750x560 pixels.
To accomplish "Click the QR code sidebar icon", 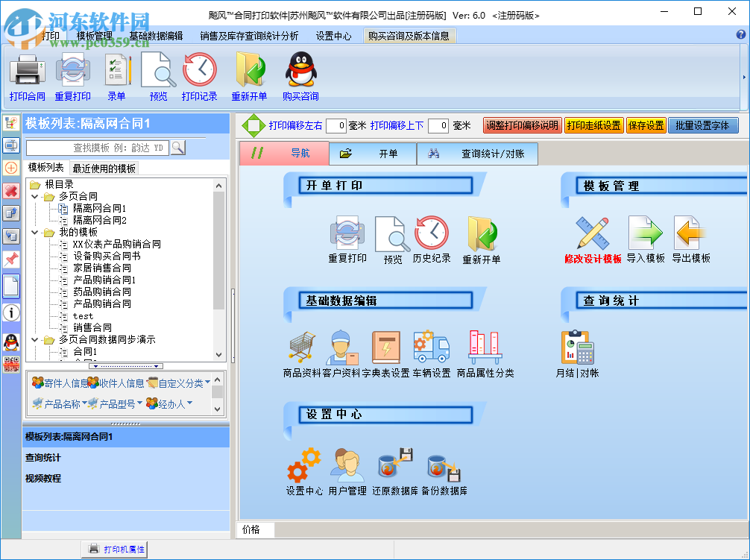I will (11, 365).
